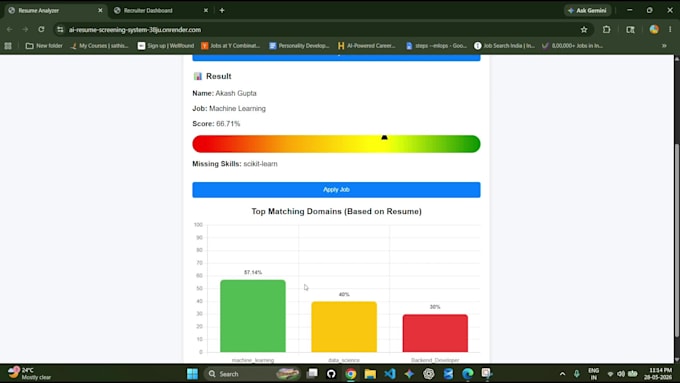Open the Chrome extensions puzzle icon
Image resolution: width=680 pixels, height=383 pixels.
pos(606,29)
